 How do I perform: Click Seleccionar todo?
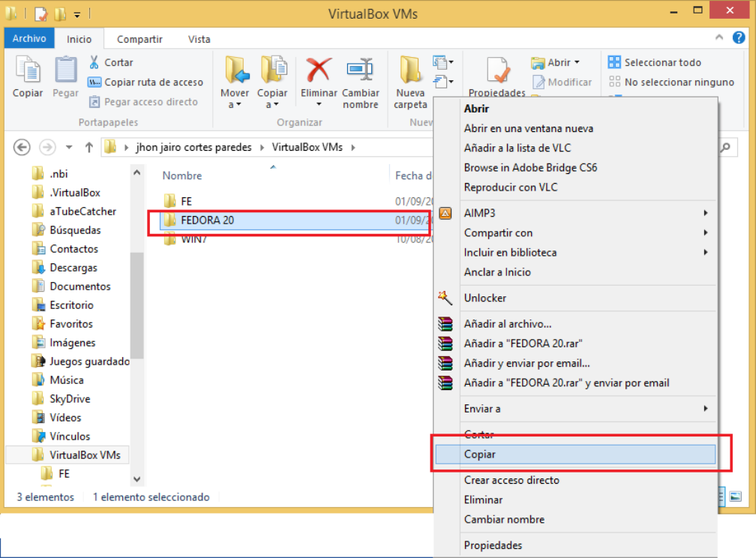coord(654,62)
